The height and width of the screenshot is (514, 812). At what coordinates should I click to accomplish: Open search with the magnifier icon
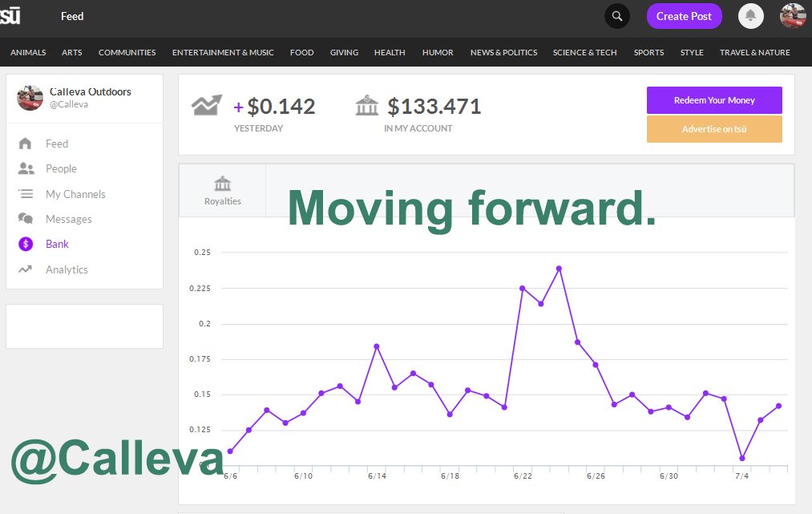(616, 16)
